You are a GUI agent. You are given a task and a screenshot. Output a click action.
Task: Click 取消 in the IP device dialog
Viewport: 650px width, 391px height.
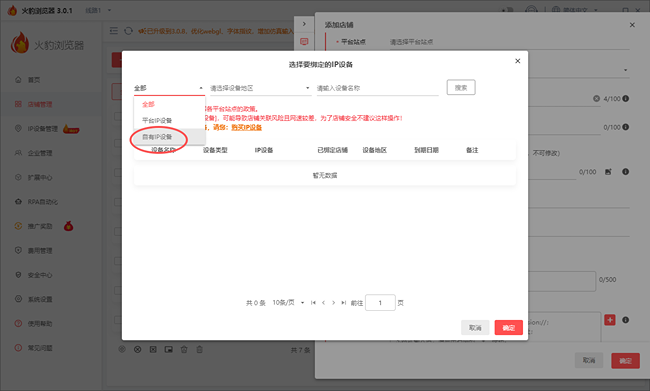coord(475,328)
